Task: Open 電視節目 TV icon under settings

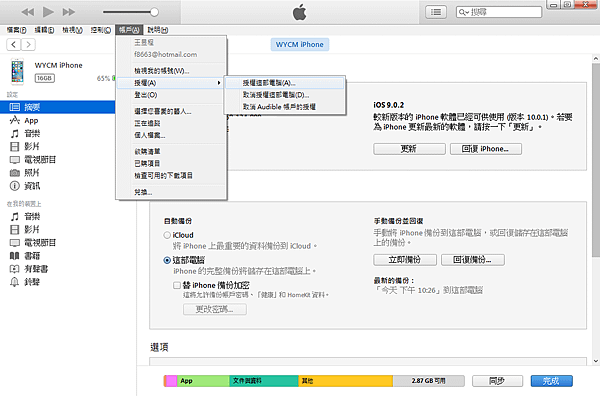Action: [x=15, y=160]
